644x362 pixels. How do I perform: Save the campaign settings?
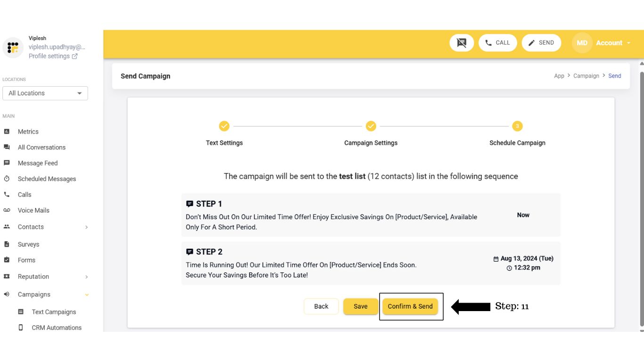point(360,306)
